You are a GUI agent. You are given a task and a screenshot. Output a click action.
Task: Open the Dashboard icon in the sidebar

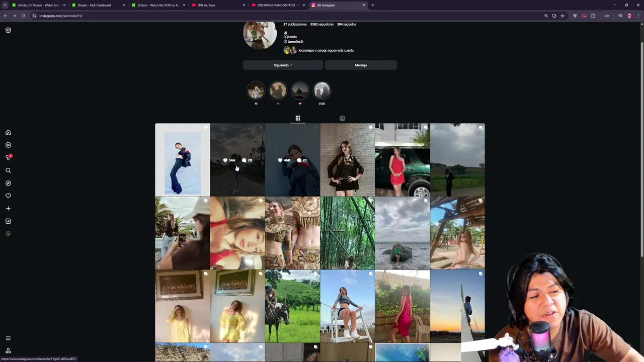point(8,221)
